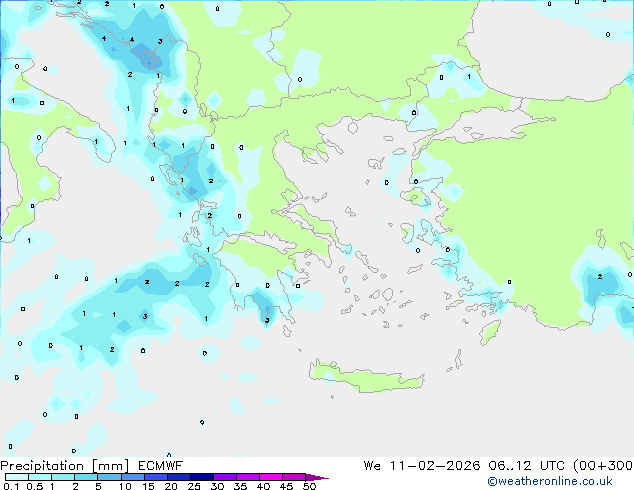Click the '06..12 UTC' time text
634x490 pixels.
coord(527,466)
